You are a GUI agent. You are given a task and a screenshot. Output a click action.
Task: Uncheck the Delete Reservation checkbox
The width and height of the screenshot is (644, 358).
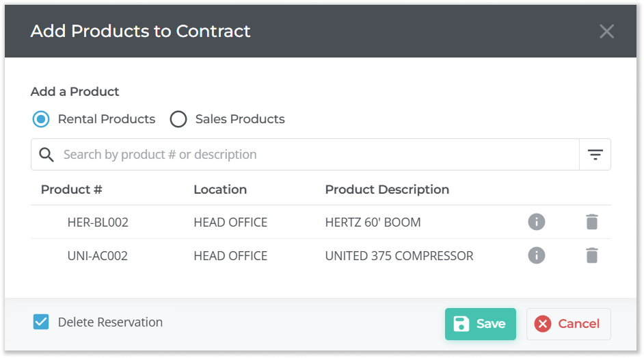click(x=41, y=322)
